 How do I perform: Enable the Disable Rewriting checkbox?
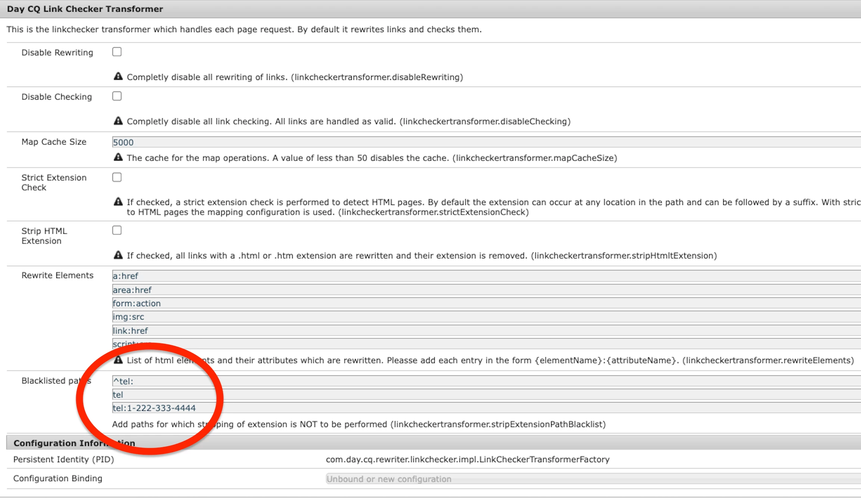coord(117,52)
